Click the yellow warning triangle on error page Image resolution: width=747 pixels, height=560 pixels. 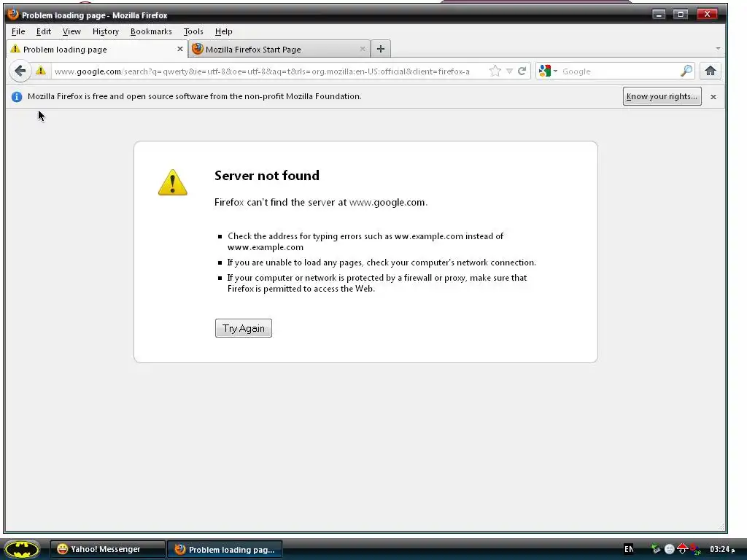(172, 182)
